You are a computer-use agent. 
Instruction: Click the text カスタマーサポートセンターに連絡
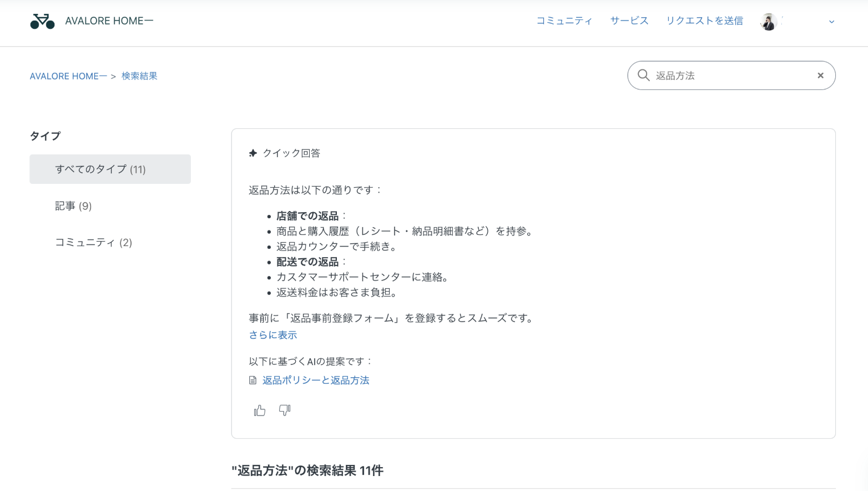363,277
